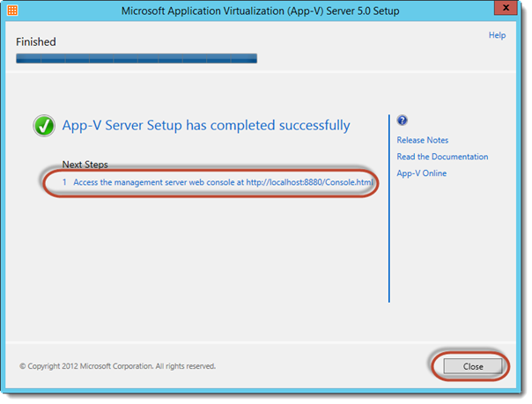
Task: Open the Help link
Action: click(x=497, y=35)
